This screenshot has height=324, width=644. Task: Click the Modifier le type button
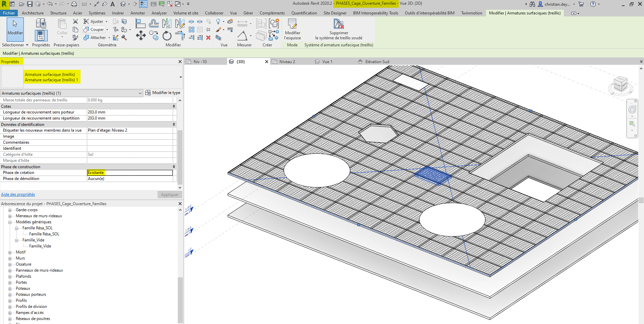tap(163, 93)
